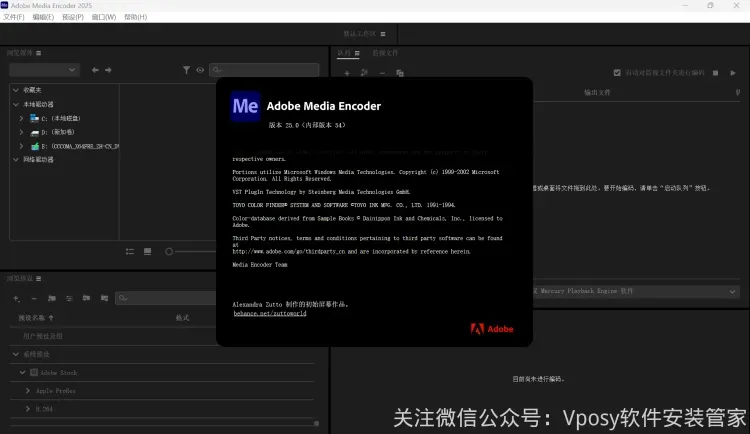This screenshot has height=434, width=750.
Task: Expand the E: drive tree node
Action: [x=22, y=146]
